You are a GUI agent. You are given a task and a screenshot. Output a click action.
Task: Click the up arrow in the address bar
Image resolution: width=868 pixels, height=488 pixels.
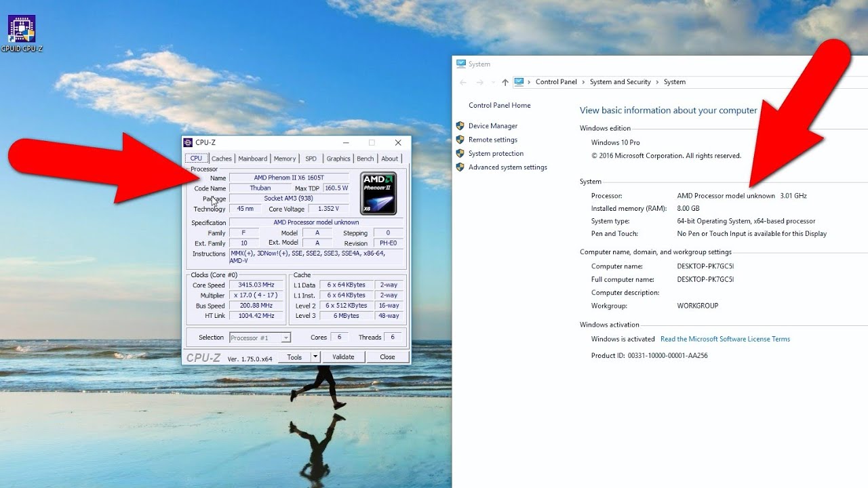point(505,81)
